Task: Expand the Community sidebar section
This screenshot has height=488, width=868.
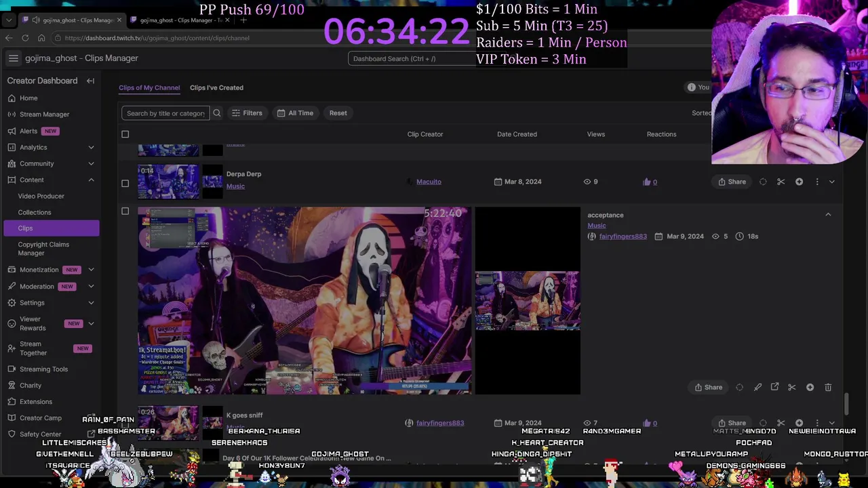Action: pyautogui.click(x=91, y=163)
